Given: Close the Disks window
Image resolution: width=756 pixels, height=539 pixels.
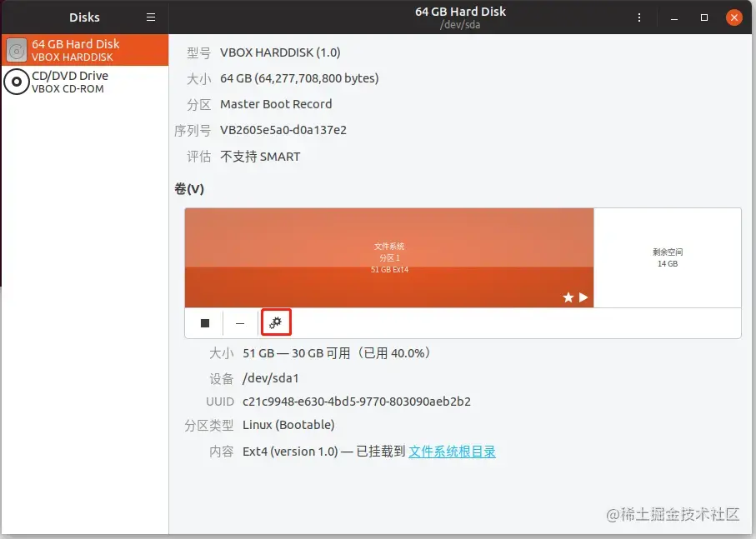Looking at the screenshot, I should pos(733,17).
